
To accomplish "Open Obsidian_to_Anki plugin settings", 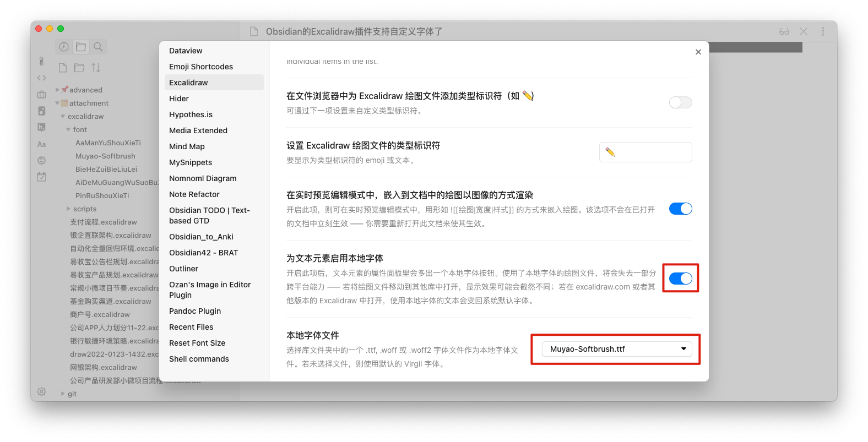I will click(x=214, y=237).
